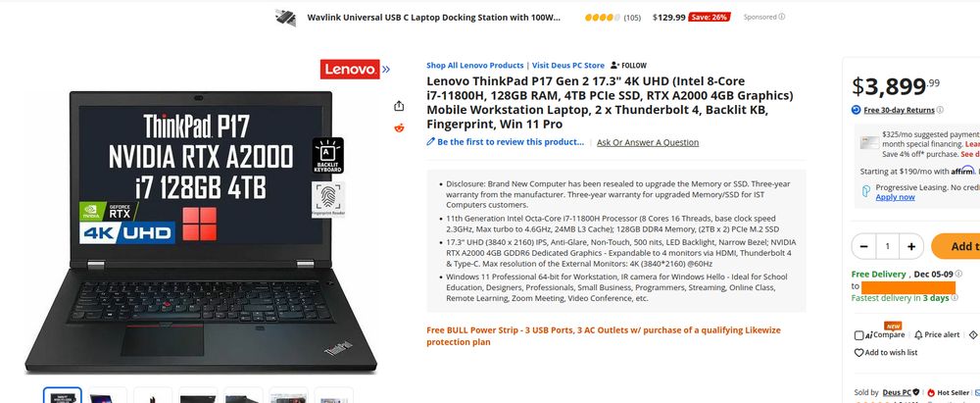980x403 pixels.
Task: Click the wish list heart icon
Action: (x=858, y=352)
